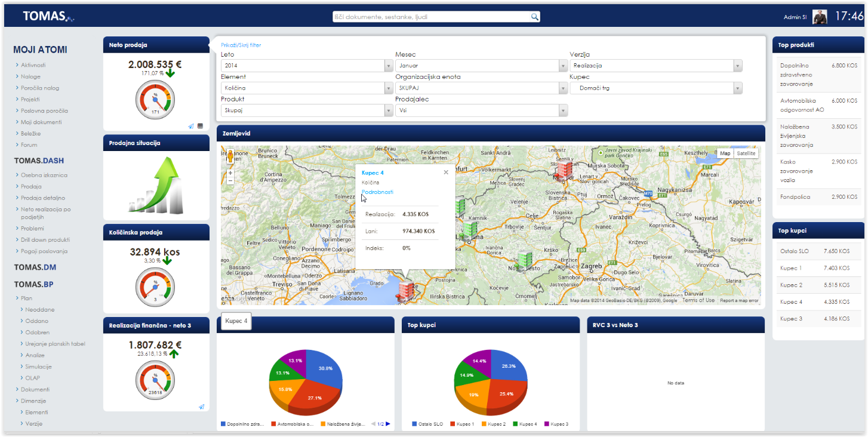Switch map to Map view

[x=725, y=153]
